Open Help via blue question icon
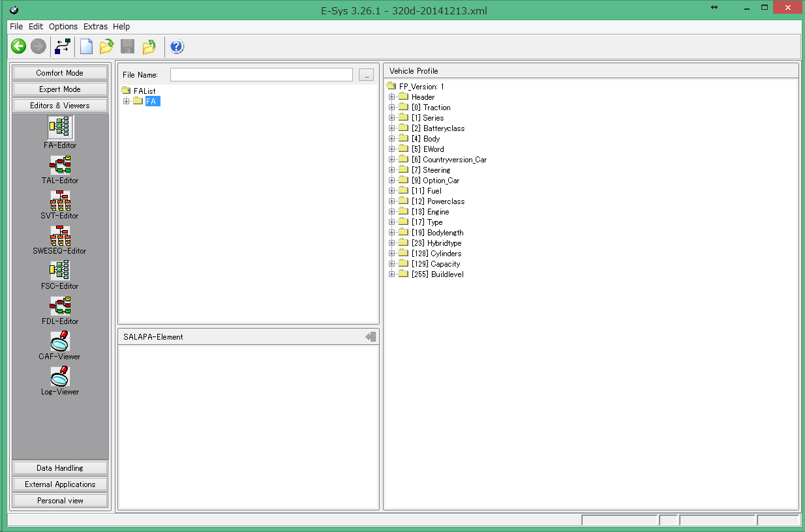805x532 pixels. click(x=177, y=46)
